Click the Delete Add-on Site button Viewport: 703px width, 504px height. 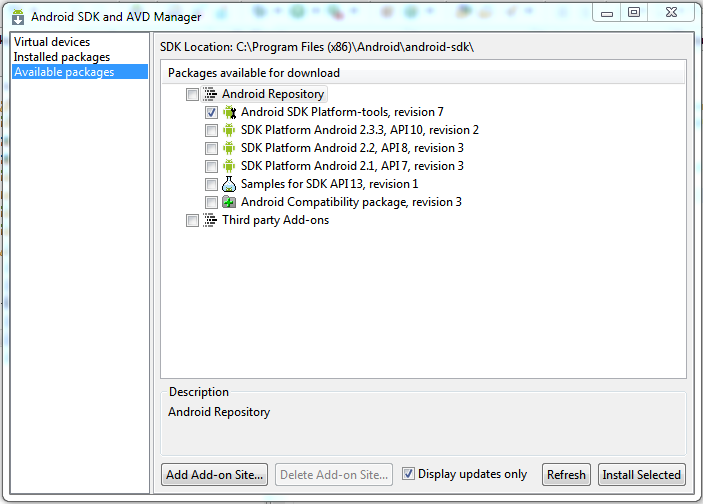[x=334, y=474]
